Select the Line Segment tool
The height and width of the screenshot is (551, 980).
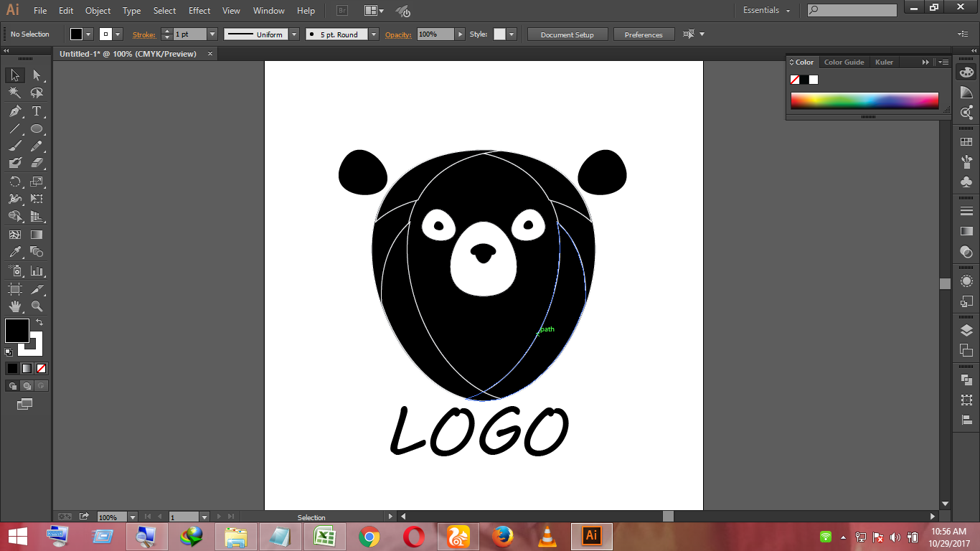[x=15, y=129]
